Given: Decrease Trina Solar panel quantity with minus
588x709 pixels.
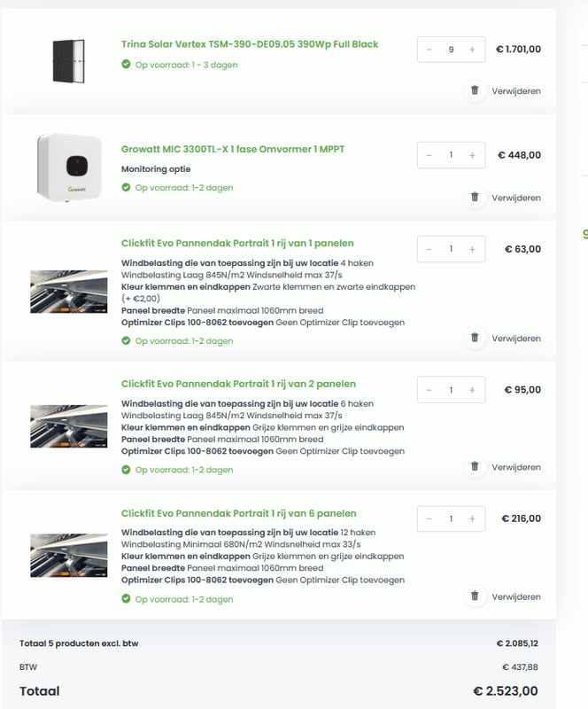Looking at the screenshot, I should coord(429,50).
